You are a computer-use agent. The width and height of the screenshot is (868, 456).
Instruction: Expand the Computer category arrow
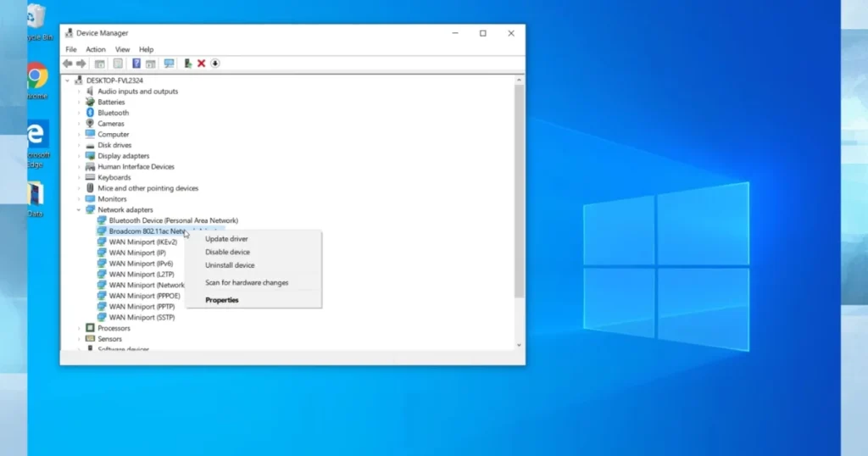pos(79,135)
